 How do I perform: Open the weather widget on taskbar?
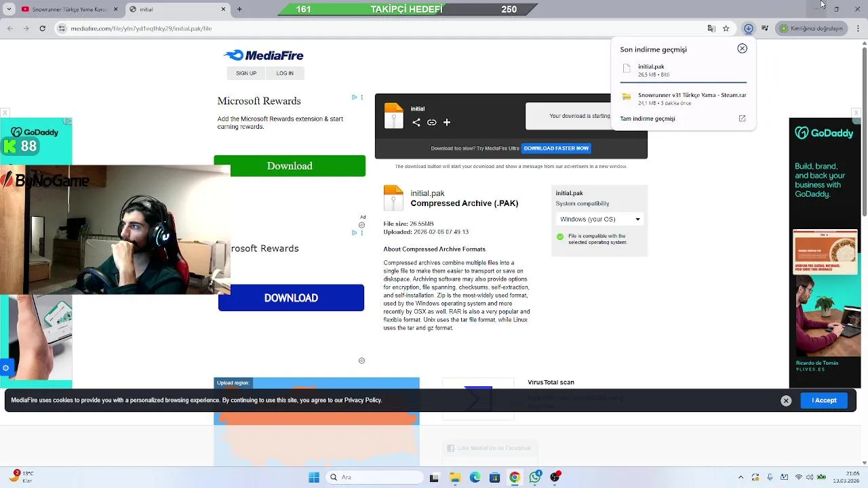point(22,477)
